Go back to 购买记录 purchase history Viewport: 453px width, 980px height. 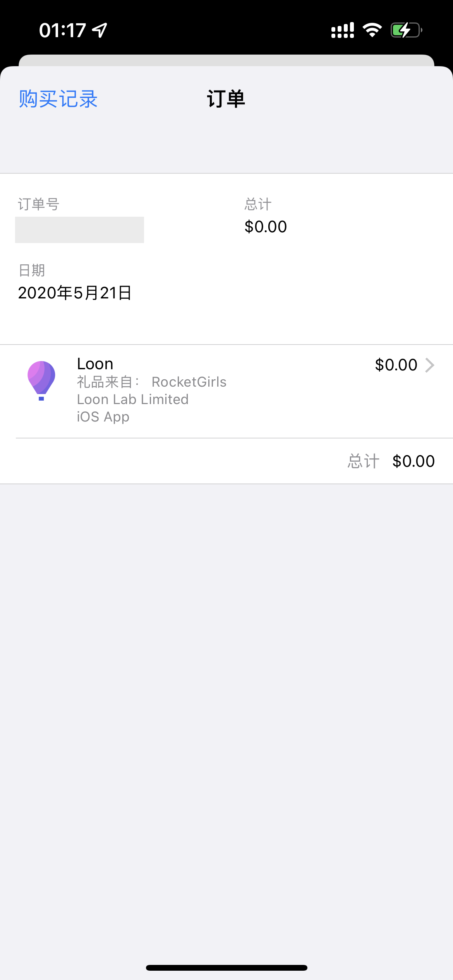point(58,99)
